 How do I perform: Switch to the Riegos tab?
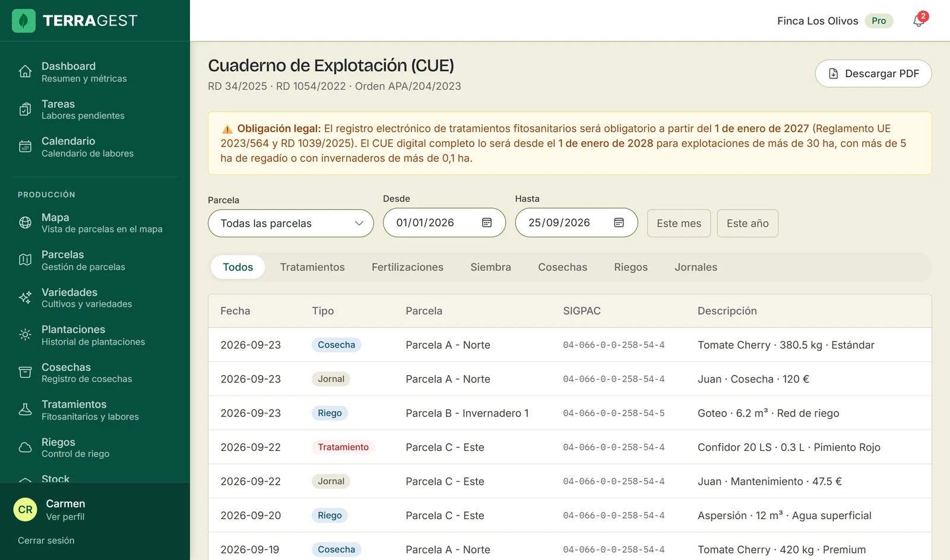click(x=631, y=267)
